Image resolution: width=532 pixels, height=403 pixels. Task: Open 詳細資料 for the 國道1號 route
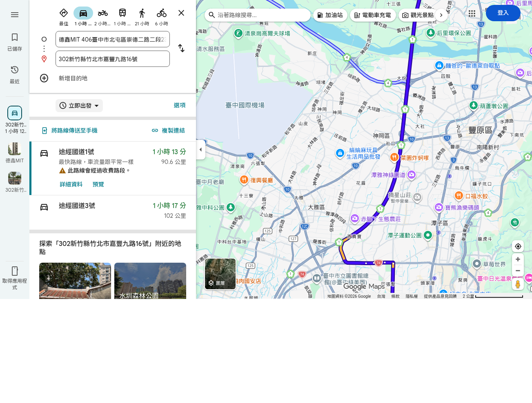pos(71,184)
